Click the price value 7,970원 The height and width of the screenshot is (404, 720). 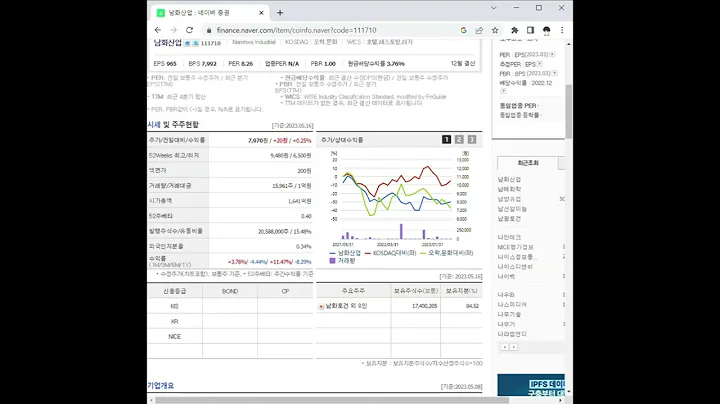[x=259, y=140]
